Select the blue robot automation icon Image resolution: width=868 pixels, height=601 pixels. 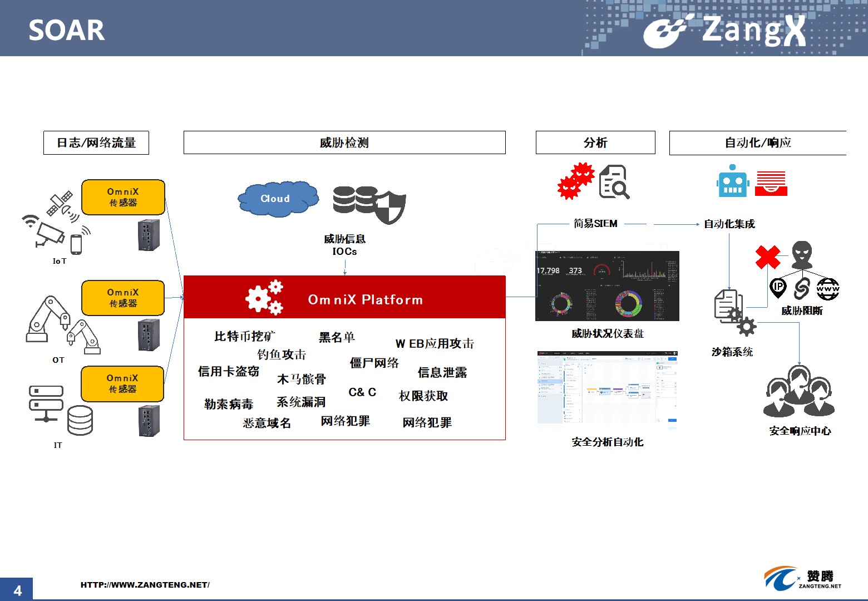coord(733,181)
